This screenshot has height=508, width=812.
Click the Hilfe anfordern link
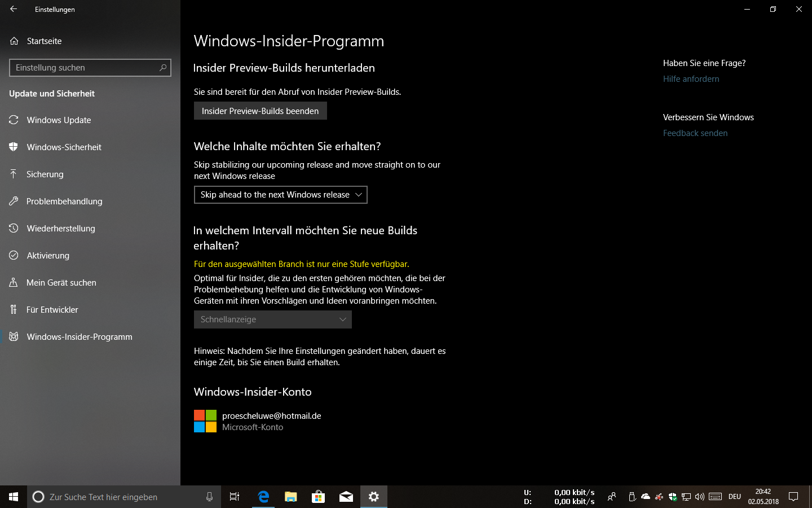click(691, 79)
